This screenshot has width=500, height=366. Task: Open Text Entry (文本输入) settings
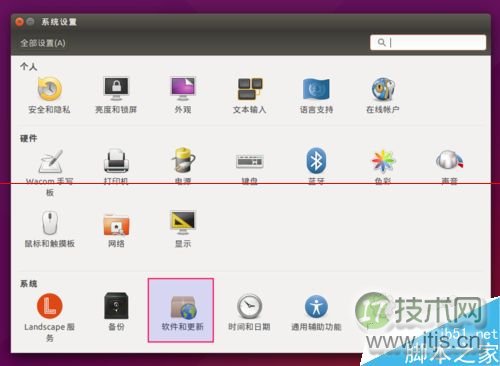[x=249, y=95]
